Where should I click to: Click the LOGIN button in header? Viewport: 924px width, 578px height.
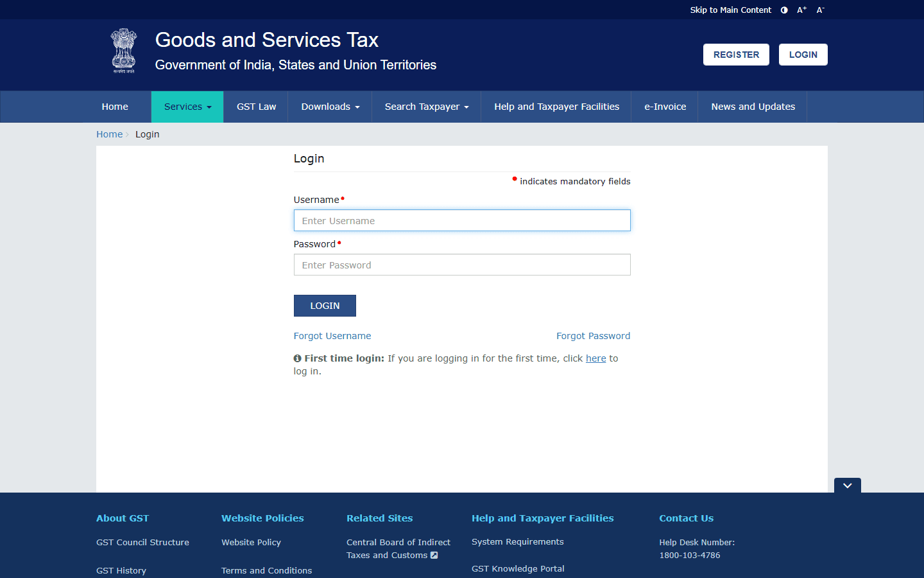coord(803,55)
